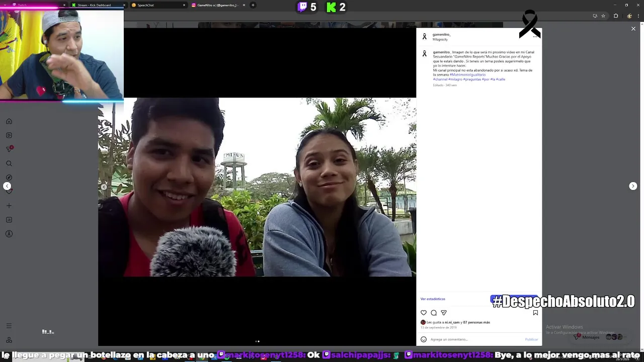Image resolution: width=644 pixels, height=362 pixels.
Task: Close the SpeechChat tab
Action: tap(184, 5)
